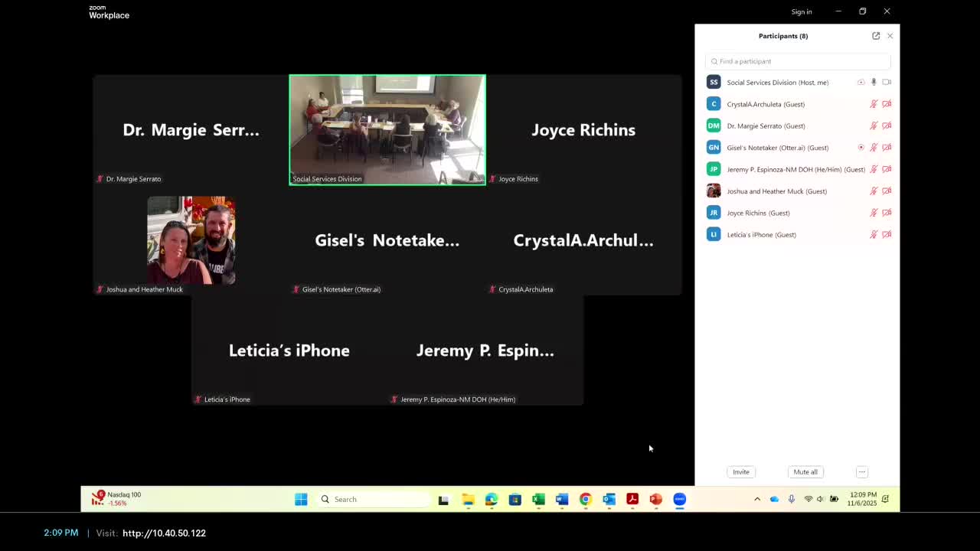The width and height of the screenshot is (980, 551).
Task: Open the volume control in system tray
Action: [820, 499]
